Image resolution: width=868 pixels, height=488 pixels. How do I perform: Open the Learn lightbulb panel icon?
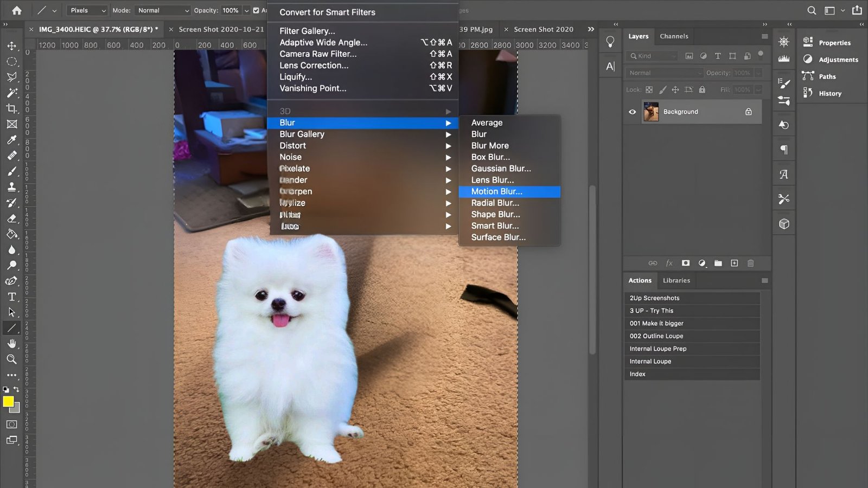(610, 42)
